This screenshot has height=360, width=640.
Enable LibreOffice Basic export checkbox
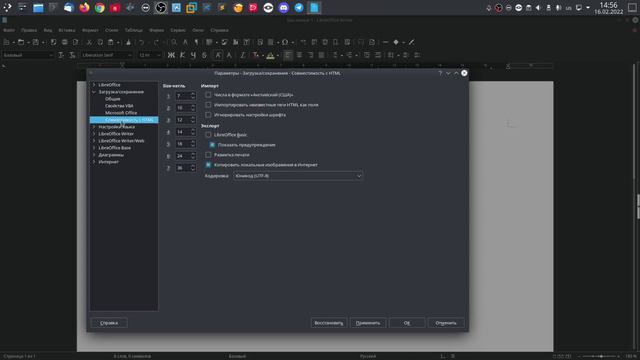pos(208,135)
